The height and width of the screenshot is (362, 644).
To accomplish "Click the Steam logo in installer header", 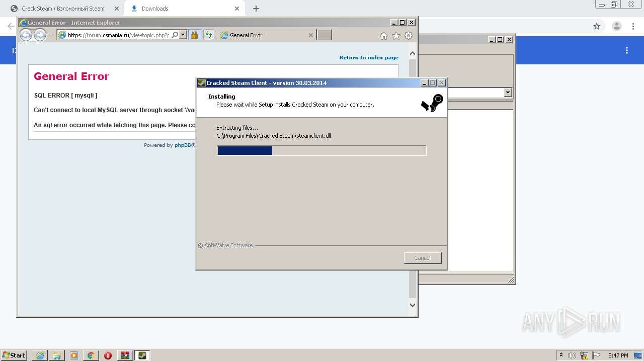I will click(x=432, y=103).
